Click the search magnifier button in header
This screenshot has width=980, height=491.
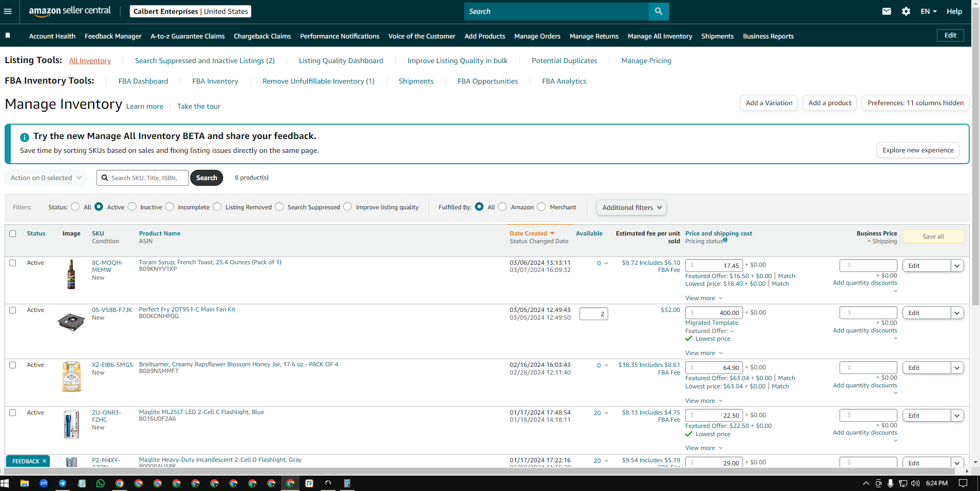point(658,11)
